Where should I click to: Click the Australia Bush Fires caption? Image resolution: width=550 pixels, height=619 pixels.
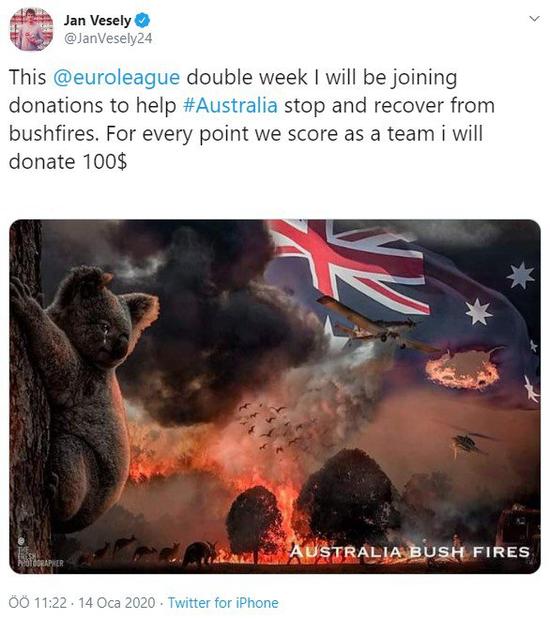(x=409, y=551)
